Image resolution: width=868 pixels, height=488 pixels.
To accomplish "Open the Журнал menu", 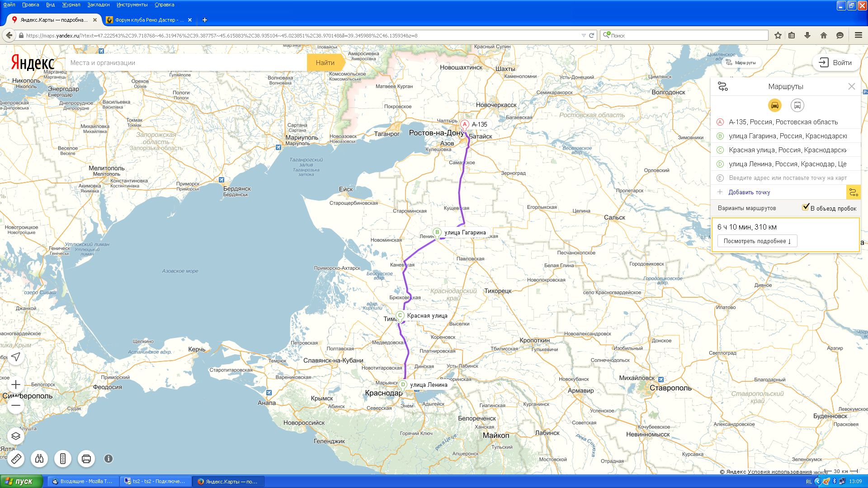I will pos(71,5).
